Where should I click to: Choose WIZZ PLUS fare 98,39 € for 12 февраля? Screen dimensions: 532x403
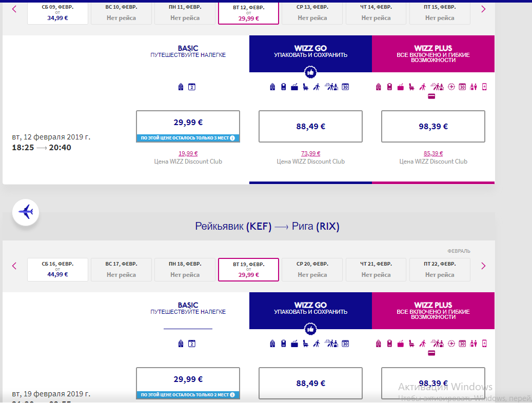coord(433,126)
